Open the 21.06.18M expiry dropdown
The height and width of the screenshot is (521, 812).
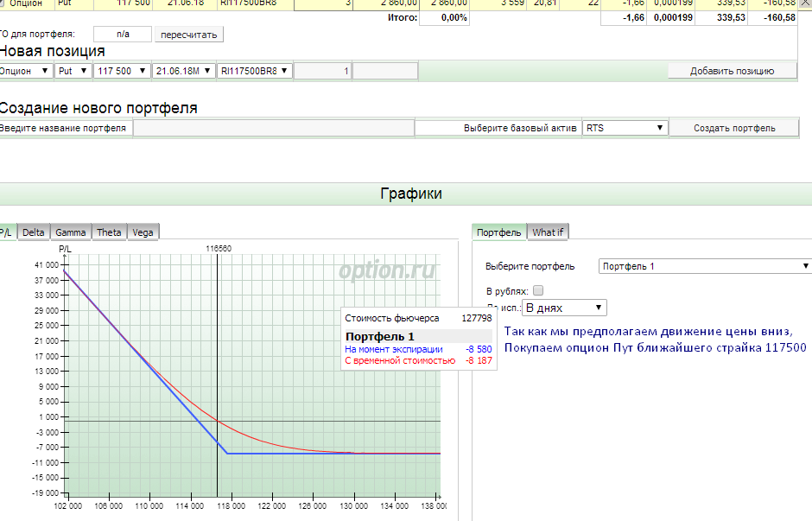point(183,71)
